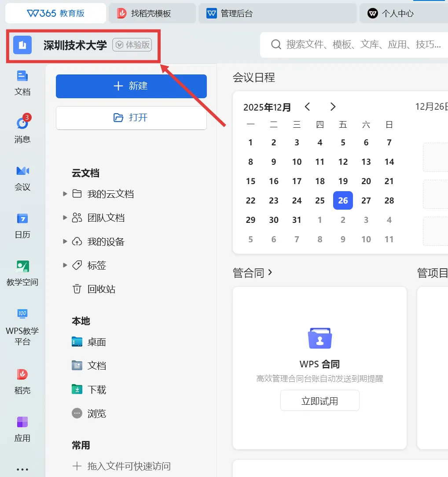Screen dimensions: 448x477
Task: Open local 下载 folder
Action: pyautogui.click(x=89, y=389)
